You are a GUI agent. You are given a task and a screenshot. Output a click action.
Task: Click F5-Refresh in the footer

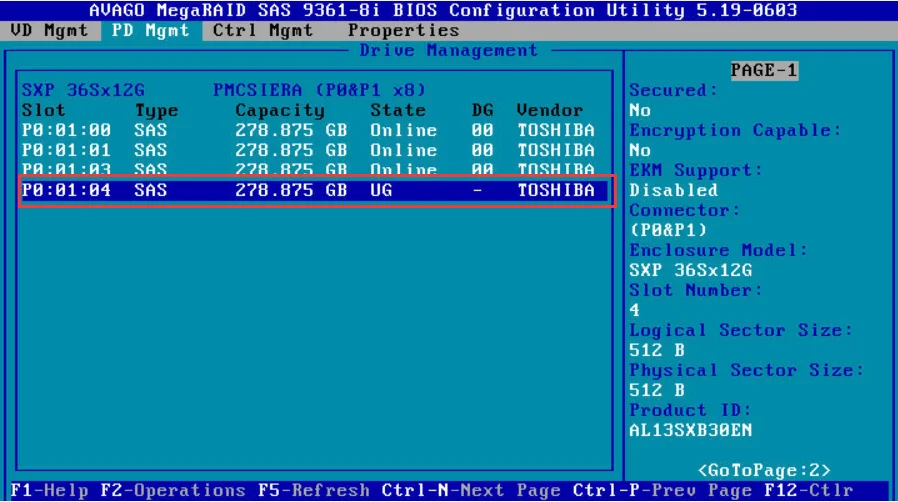tap(313, 491)
